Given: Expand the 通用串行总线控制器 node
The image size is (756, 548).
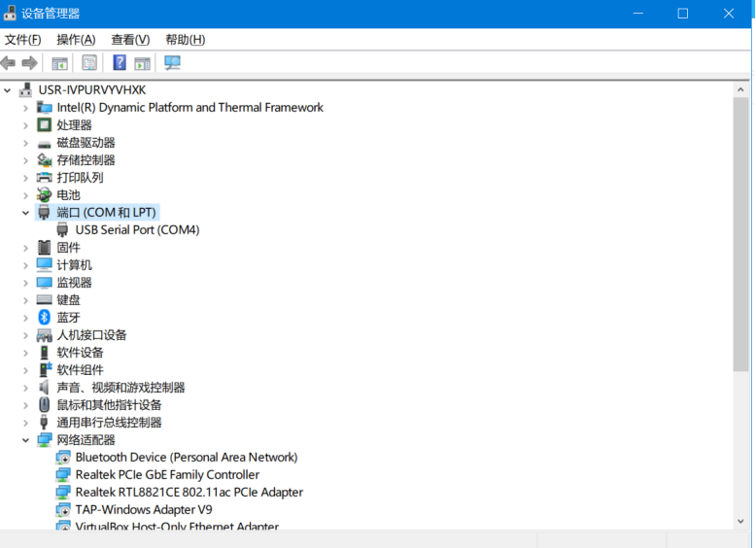Looking at the screenshot, I should point(26,423).
